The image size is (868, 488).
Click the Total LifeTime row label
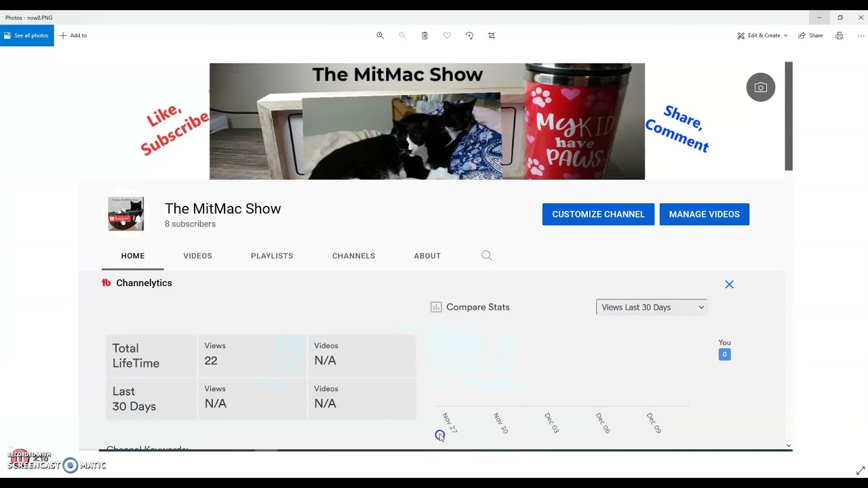point(136,356)
